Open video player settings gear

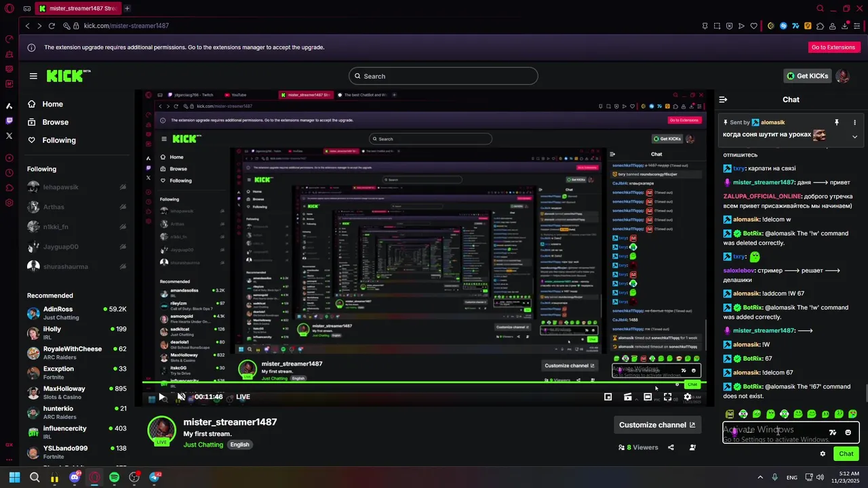(688, 396)
